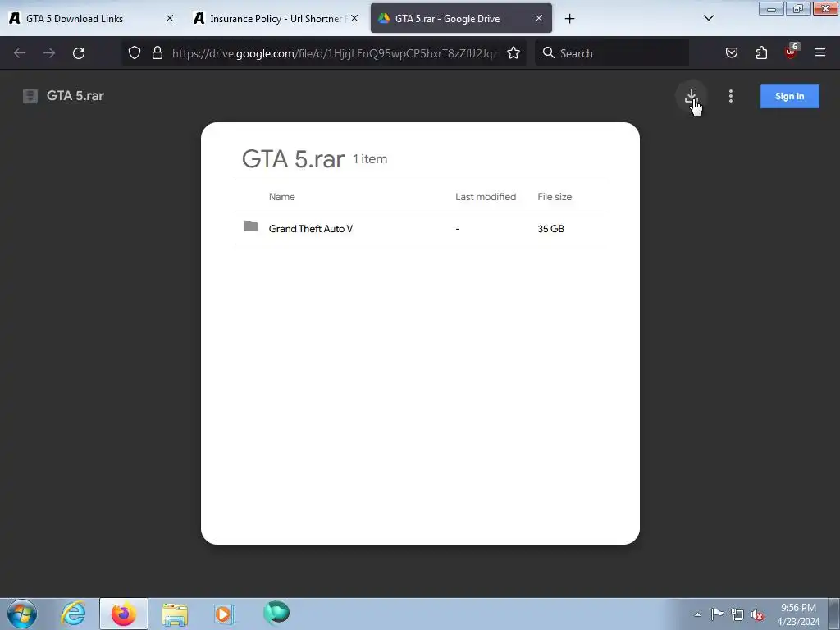Open the Firefox hamburger application menu
The image size is (840, 630).
(820, 53)
